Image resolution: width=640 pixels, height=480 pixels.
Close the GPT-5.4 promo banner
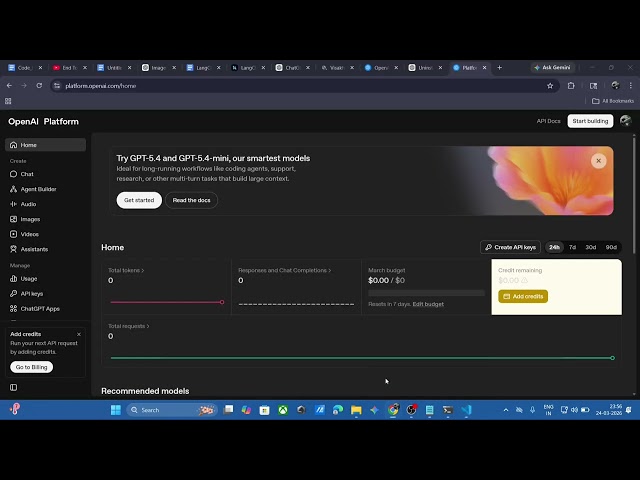tap(598, 161)
